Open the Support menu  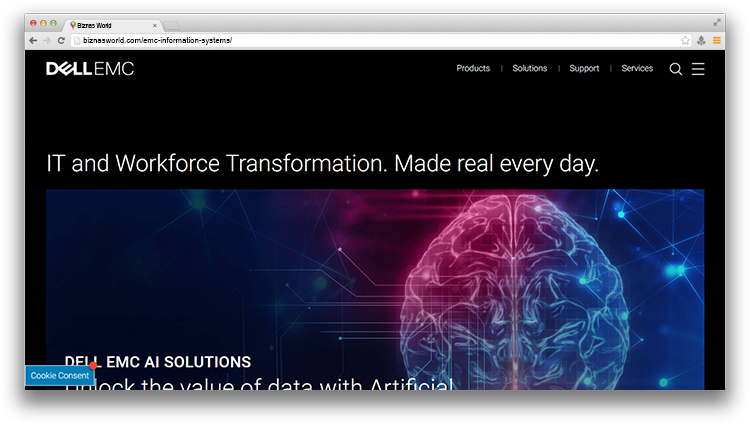(x=584, y=68)
